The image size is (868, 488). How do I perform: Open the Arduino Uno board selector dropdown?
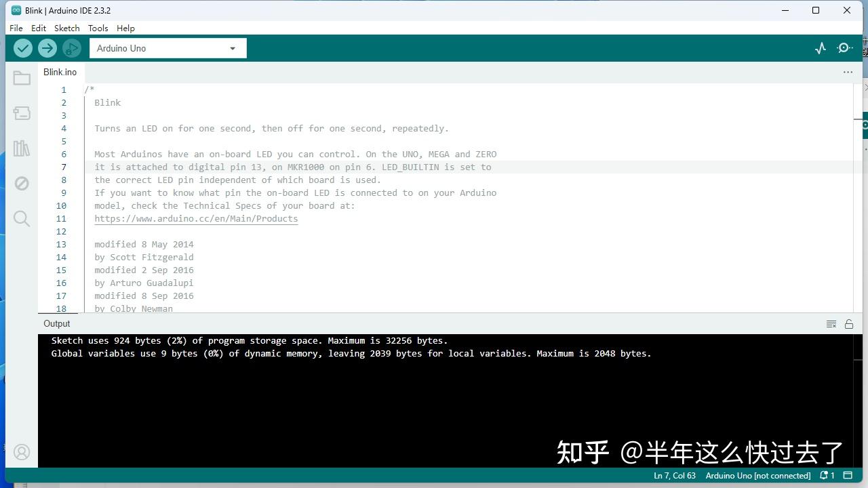coord(167,48)
